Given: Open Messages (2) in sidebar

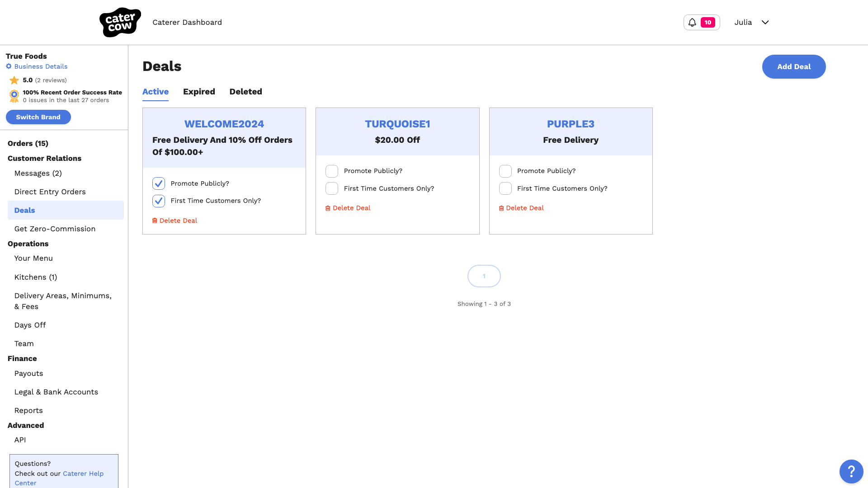Looking at the screenshot, I should click(x=38, y=173).
